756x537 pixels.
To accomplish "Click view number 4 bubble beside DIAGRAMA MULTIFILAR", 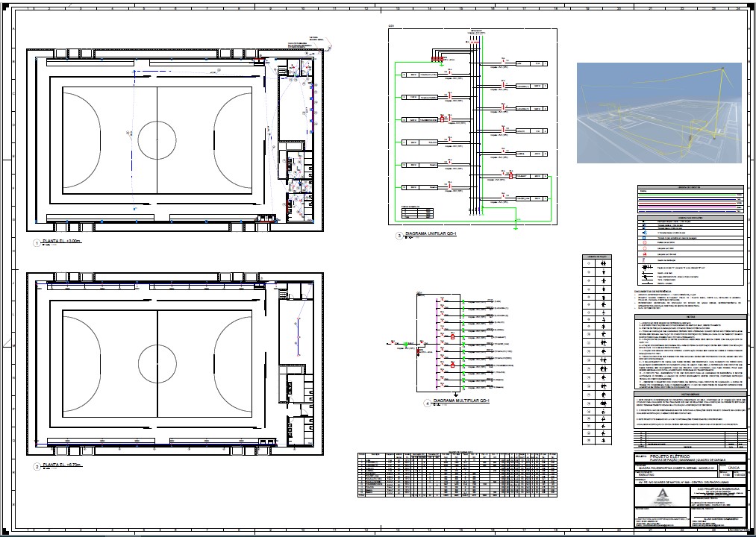I will (428, 403).
